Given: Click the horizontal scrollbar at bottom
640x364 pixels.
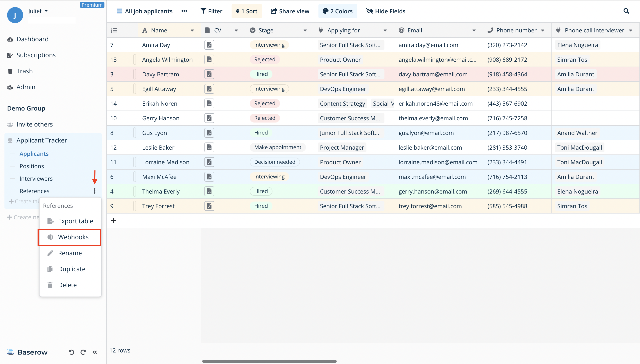Looking at the screenshot, I should click(269, 361).
